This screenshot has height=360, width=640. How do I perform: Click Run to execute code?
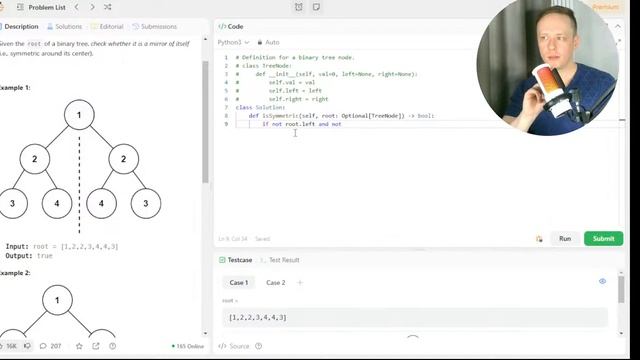565,239
